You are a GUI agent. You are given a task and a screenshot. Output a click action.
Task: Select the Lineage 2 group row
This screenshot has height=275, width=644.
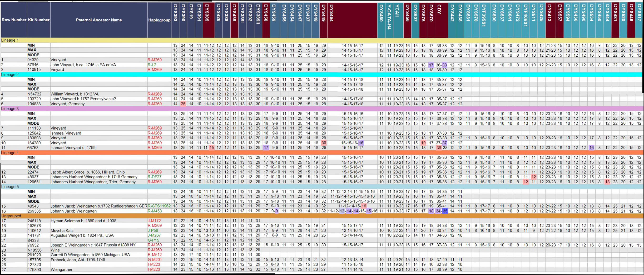322,75
